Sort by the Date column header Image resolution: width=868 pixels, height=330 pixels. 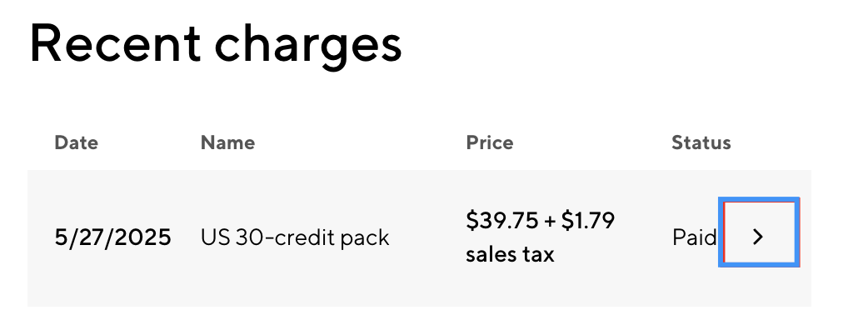point(77,142)
